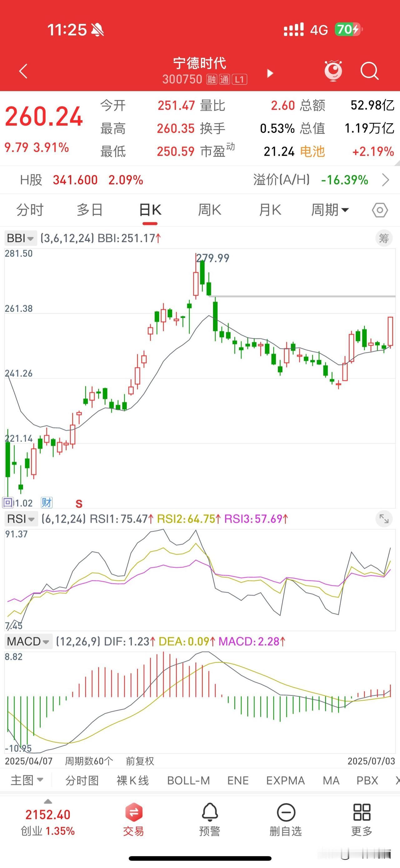Open the 主图 main chart dropdown
The height and width of the screenshot is (868, 400).
click(x=27, y=780)
